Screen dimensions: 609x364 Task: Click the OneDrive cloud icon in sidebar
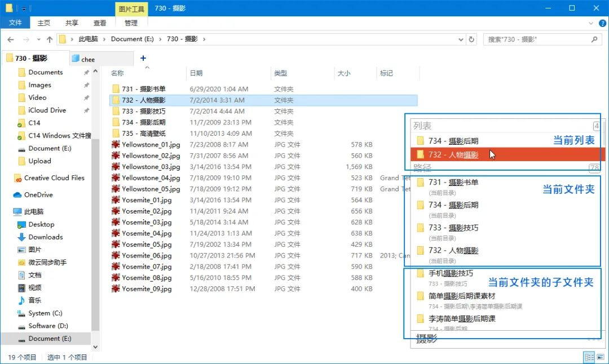(x=17, y=195)
